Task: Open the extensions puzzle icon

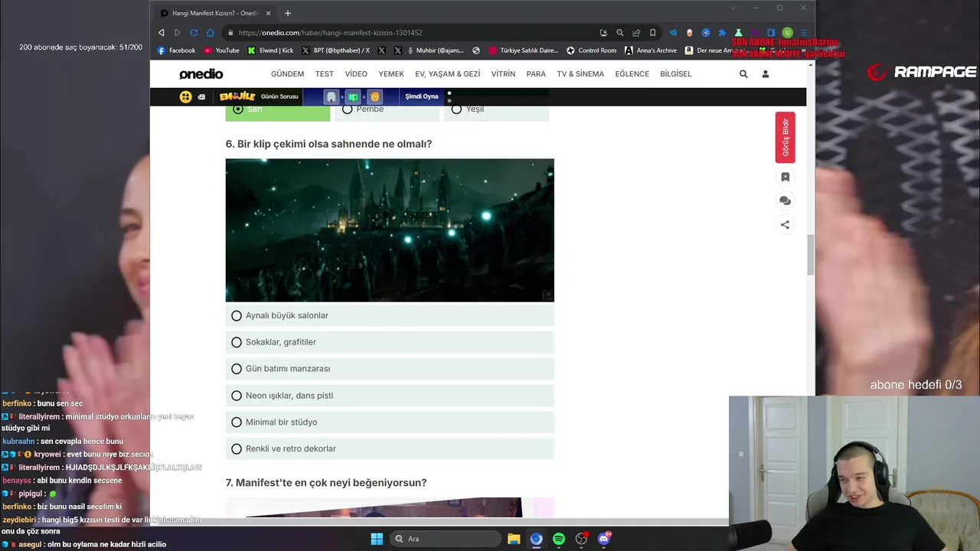Action: [722, 33]
